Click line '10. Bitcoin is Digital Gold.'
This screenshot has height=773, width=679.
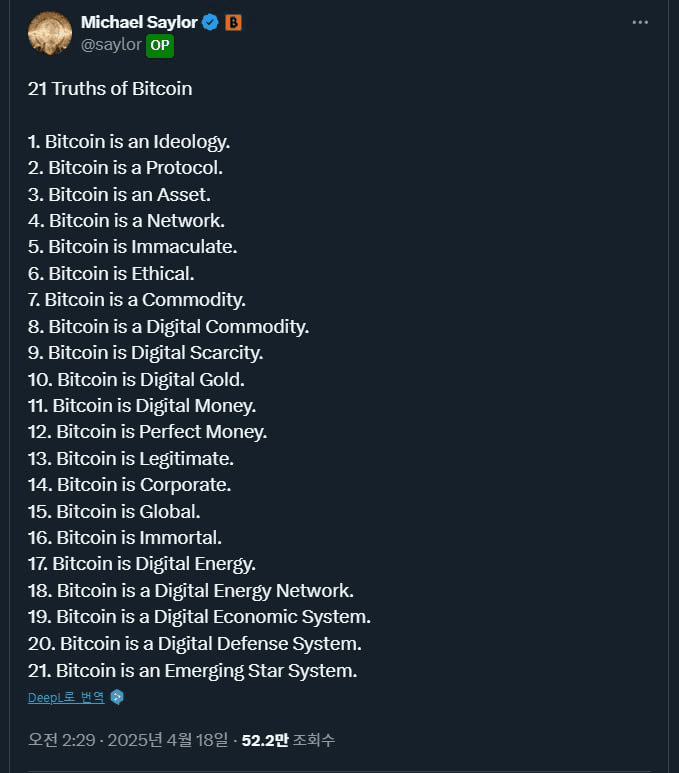(x=137, y=380)
